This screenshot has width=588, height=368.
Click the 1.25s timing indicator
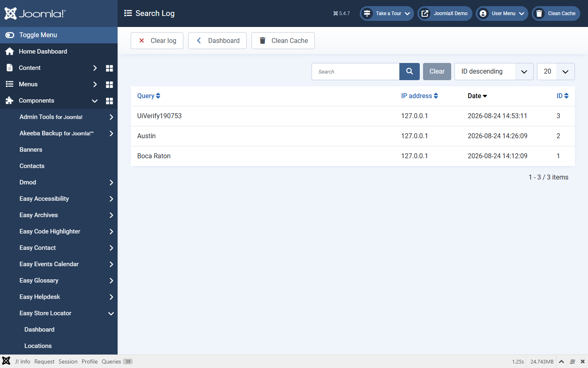518,361
